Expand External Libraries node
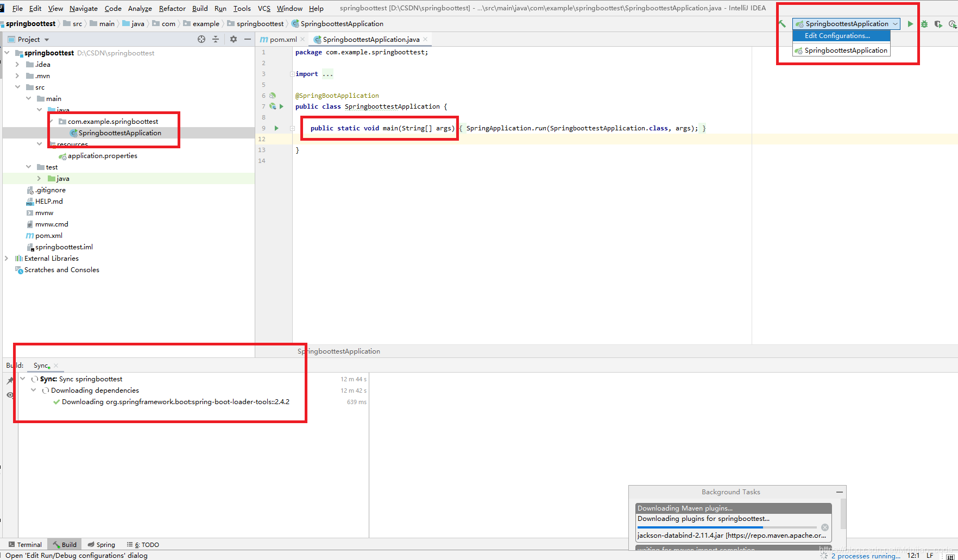The image size is (958, 560). coord(7,258)
